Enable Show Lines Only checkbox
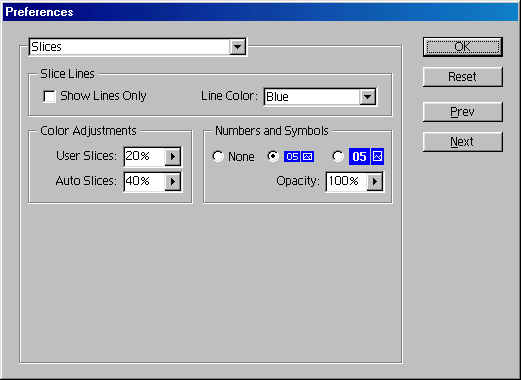Screen dimensions: 521x380 49,97
